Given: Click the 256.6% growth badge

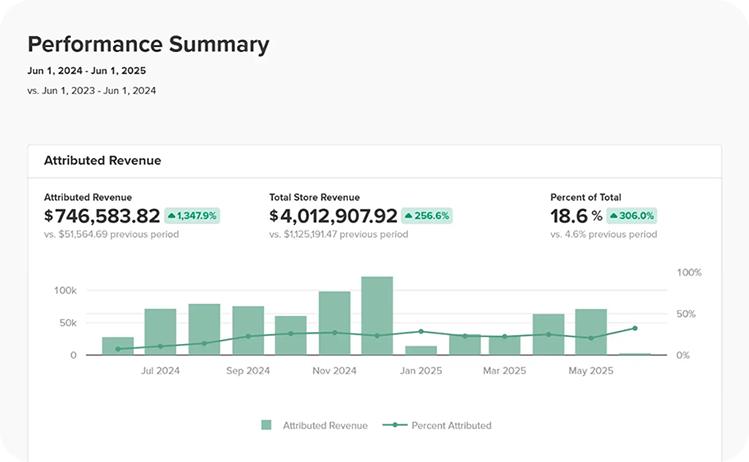Looking at the screenshot, I should tap(427, 216).
